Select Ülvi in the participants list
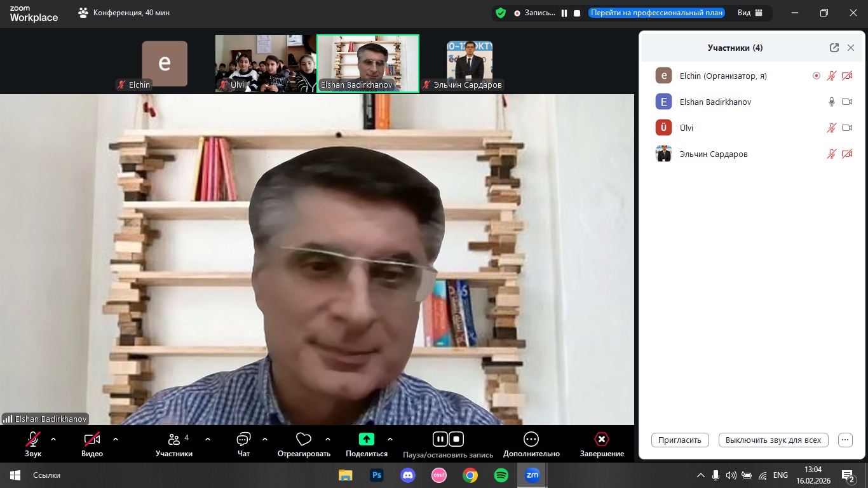Viewport: 868px width, 488px height. coord(686,128)
